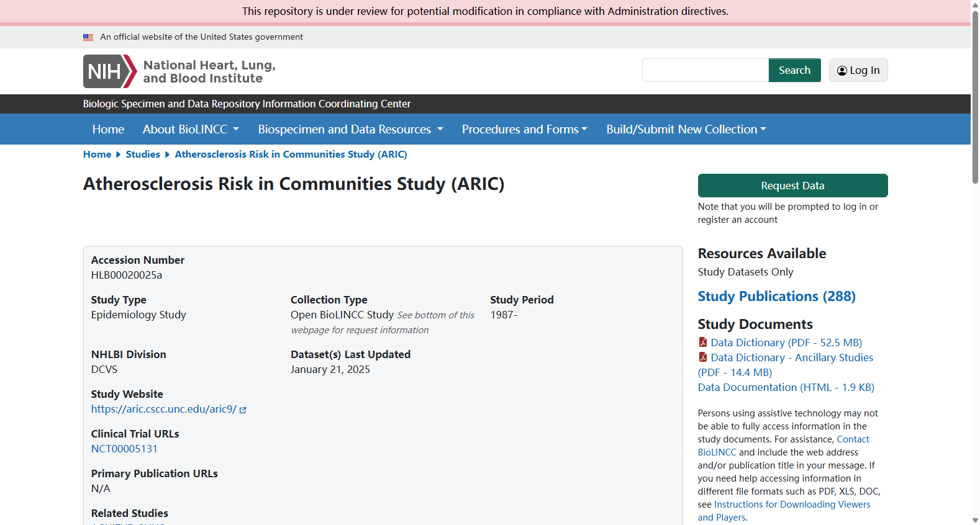Open the Home breadcrumb link

pos(98,155)
